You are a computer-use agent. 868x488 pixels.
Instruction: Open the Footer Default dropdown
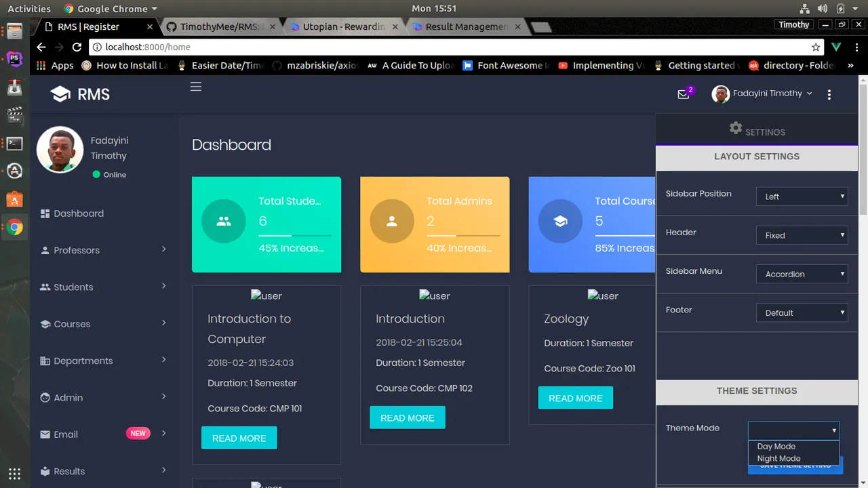coord(802,312)
